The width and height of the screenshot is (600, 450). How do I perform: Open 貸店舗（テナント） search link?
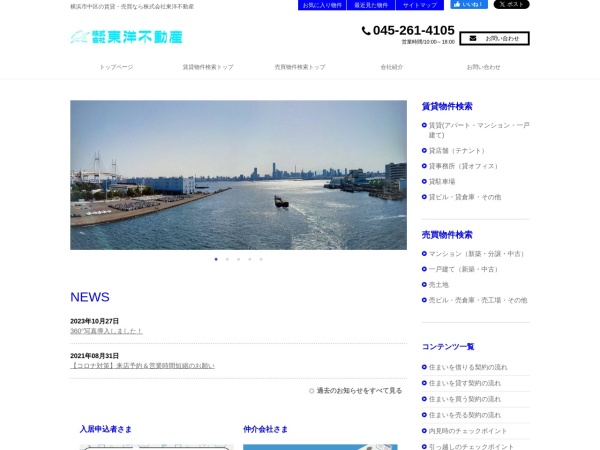457,151
